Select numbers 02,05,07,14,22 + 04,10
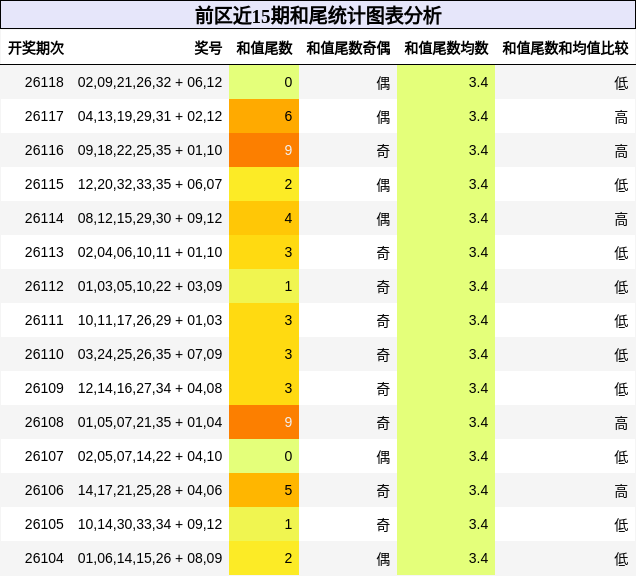The width and height of the screenshot is (636, 576). (150, 456)
